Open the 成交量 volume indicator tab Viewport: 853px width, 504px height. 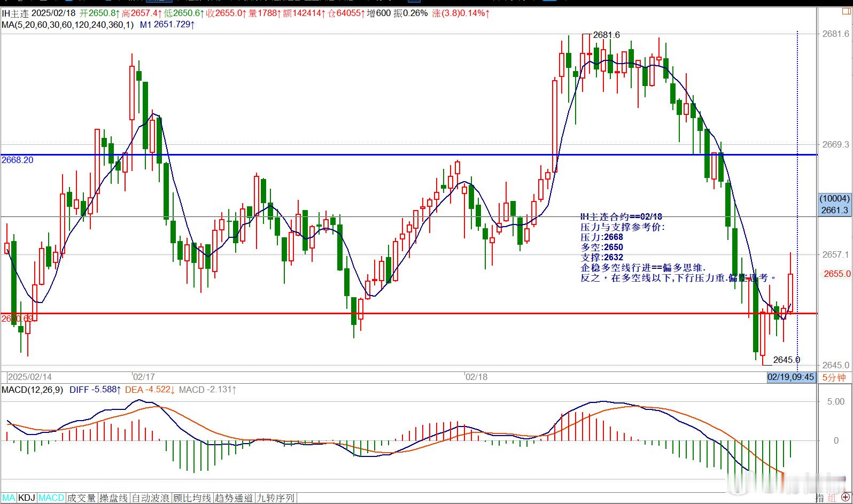pyautogui.click(x=81, y=498)
